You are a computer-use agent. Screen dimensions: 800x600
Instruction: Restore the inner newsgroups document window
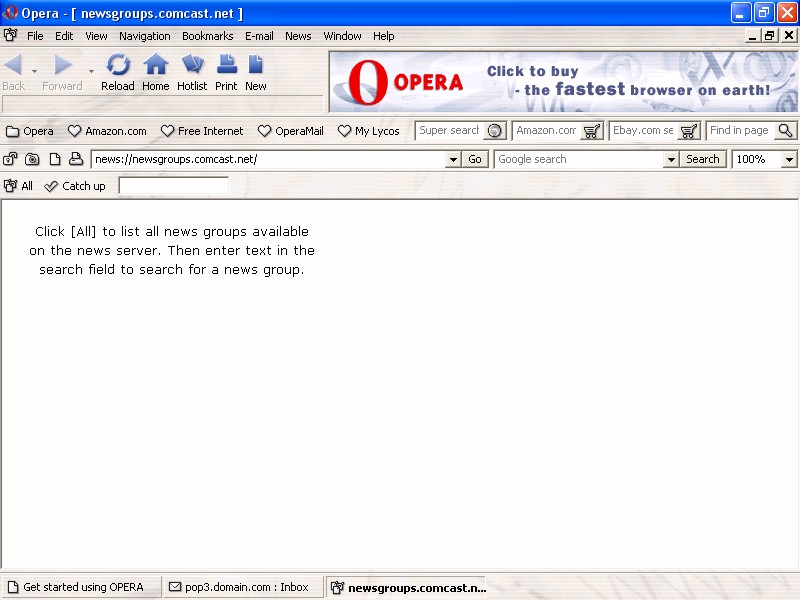pyautogui.click(x=769, y=36)
